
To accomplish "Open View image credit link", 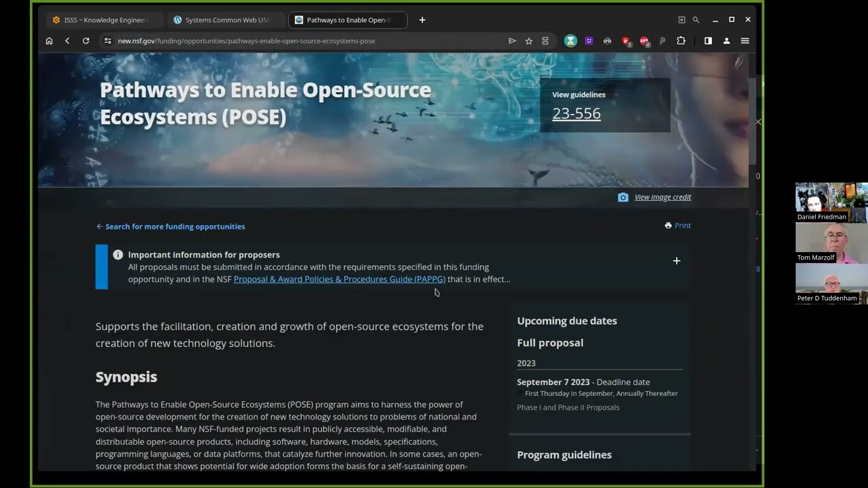I will pos(663,197).
